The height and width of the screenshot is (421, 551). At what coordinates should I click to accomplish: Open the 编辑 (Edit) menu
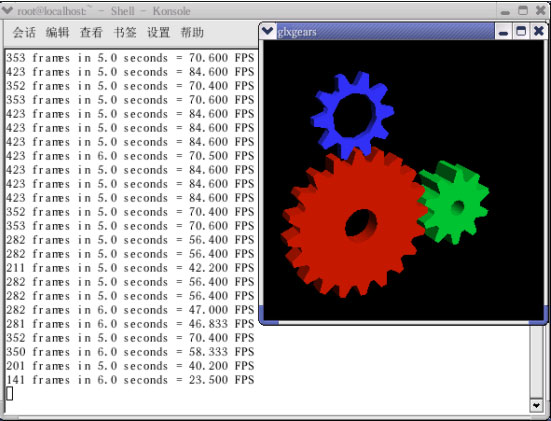click(58, 33)
